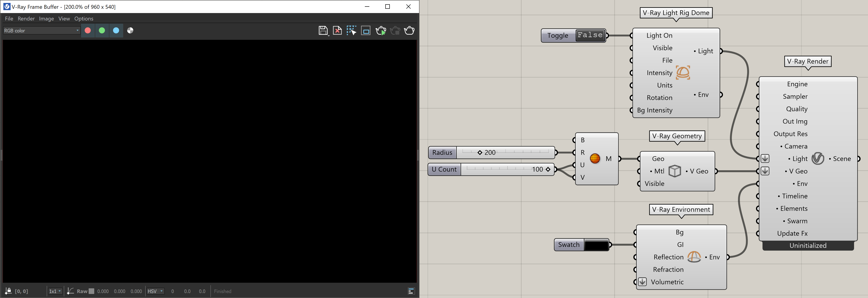Toggle the blue channel button
The image size is (868, 298).
[116, 30]
